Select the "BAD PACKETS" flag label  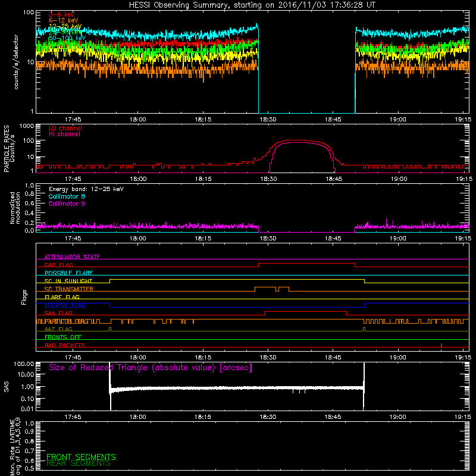click(65, 345)
